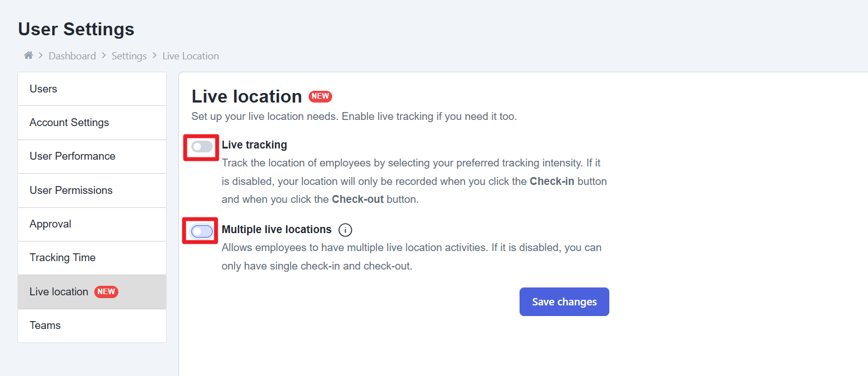Enable the Live tracking toggle
The height and width of the screenshot is (376, 868).
pyautogui.click(x=202, y=147)
